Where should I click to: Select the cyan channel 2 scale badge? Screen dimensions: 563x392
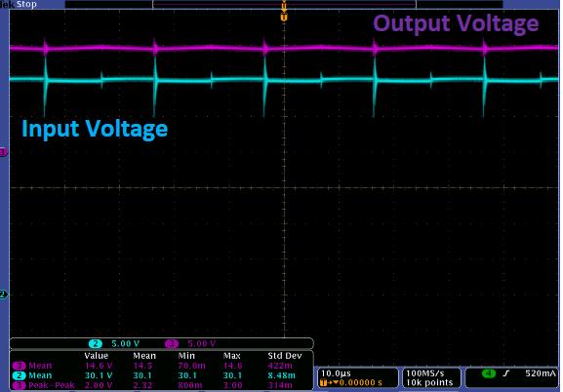pyautogui.click(x=96, y=343)
